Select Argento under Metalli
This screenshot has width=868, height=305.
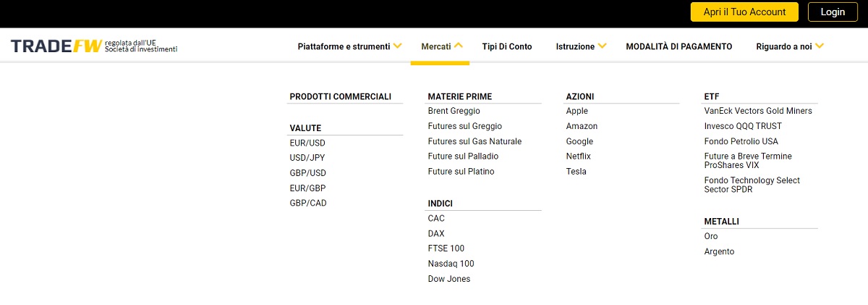[719, 252]
